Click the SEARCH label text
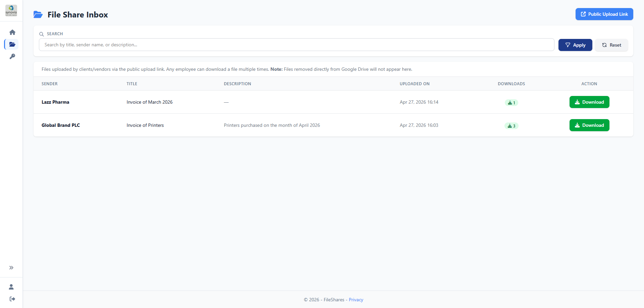The width and height of the screenshot is (644, 308). point(55,34)
